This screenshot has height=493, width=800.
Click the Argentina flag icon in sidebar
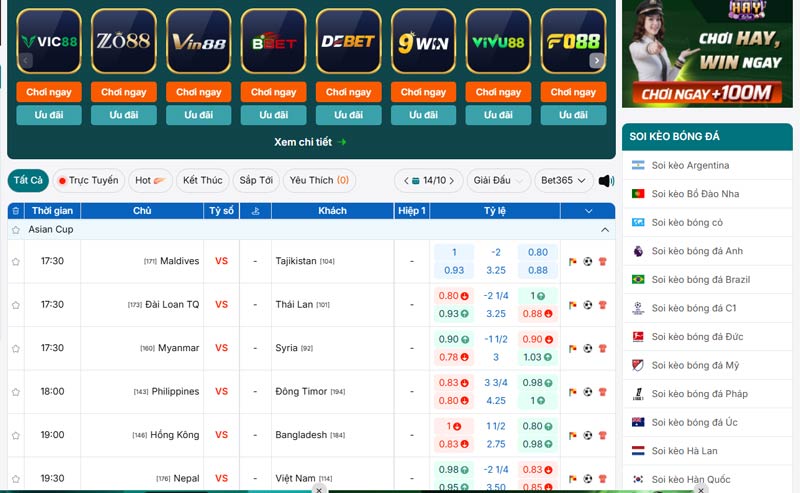click(637, 165)
